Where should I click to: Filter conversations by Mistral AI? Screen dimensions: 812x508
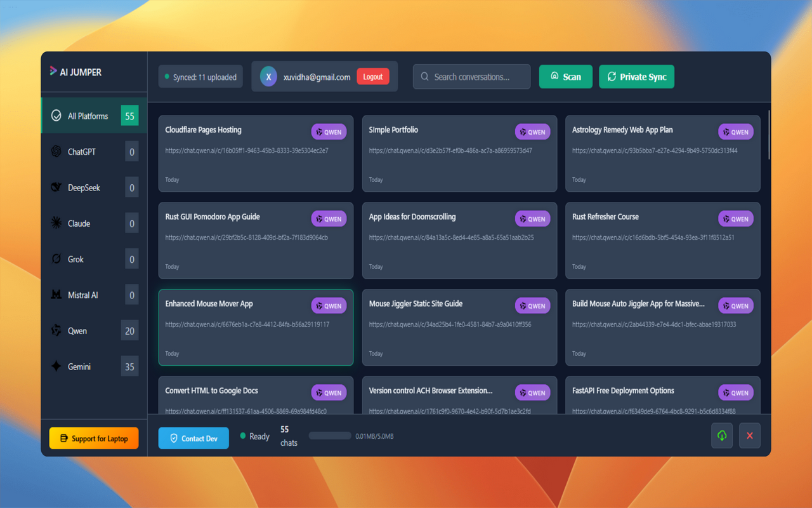[94, 295]
